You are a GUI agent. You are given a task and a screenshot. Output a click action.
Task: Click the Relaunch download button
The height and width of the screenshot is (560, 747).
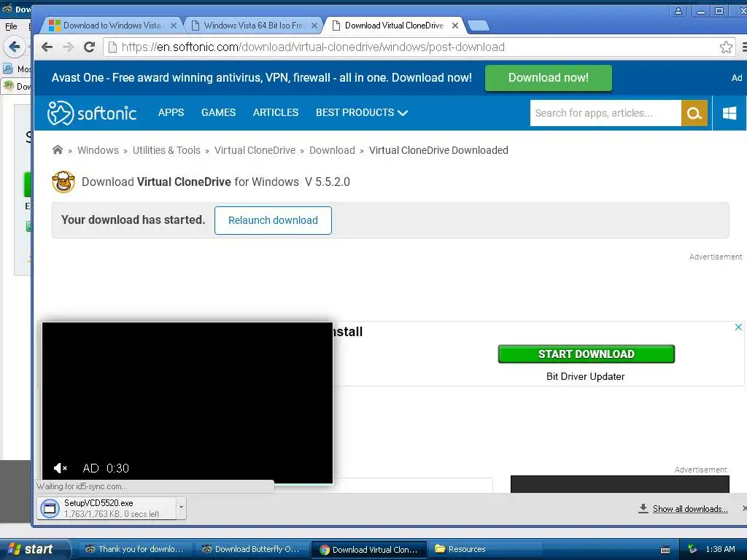click(273, 220)
